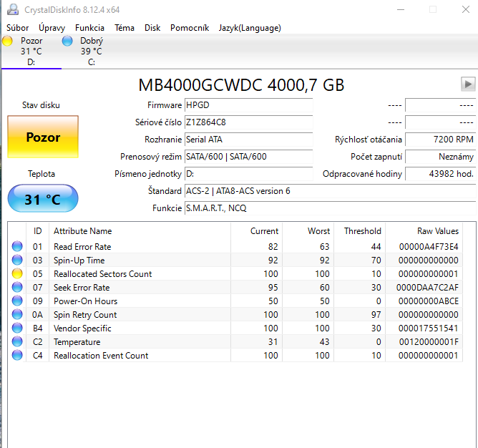Click the next disk arrow button
This screenshot has height=448, width=478.
[x=468, y=84]
